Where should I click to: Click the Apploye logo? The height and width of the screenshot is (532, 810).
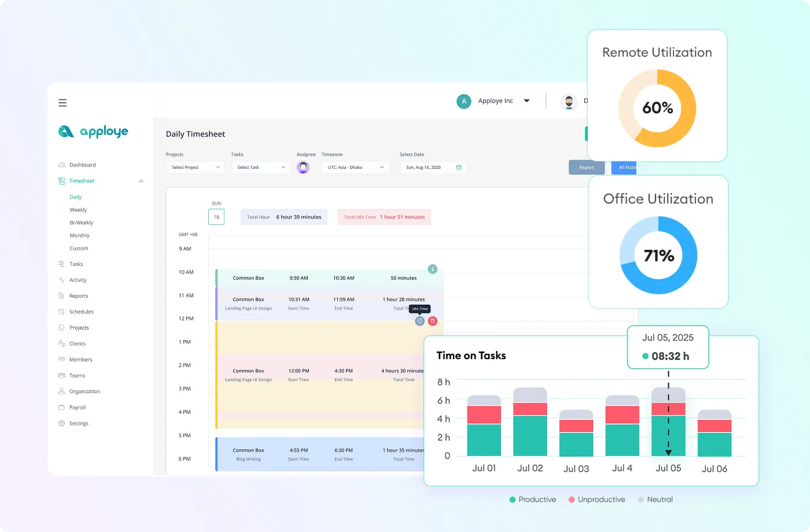point(94,132)
